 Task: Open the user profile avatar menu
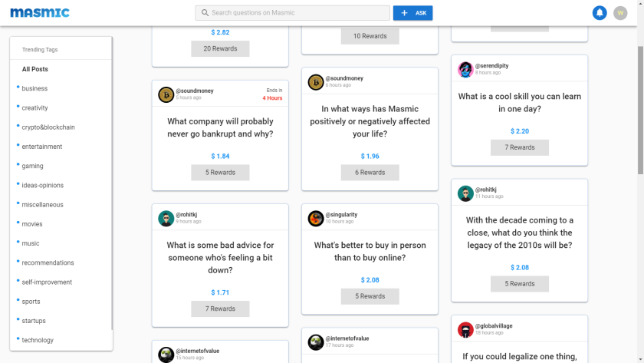[620, 13]
